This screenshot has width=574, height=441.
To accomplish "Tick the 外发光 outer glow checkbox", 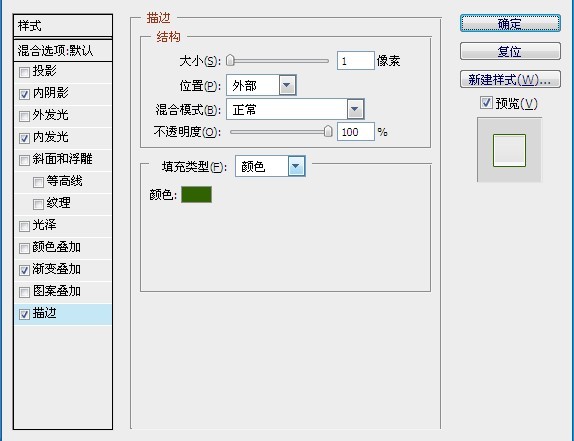I will pos(24,116).
